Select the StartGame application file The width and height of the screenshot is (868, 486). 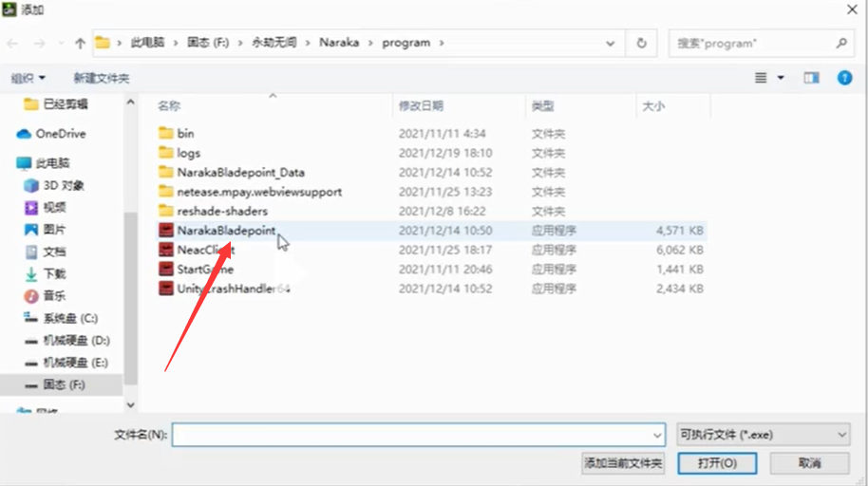coord(196,269)
